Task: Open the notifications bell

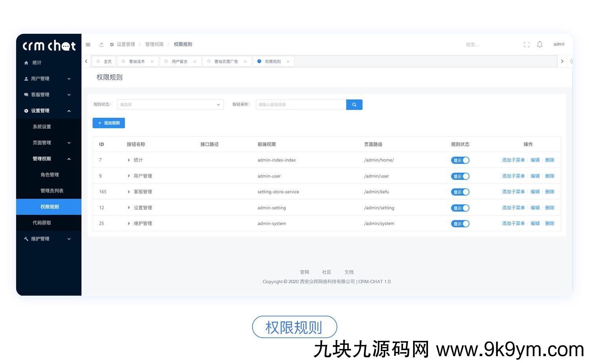Action: point(540,45)
